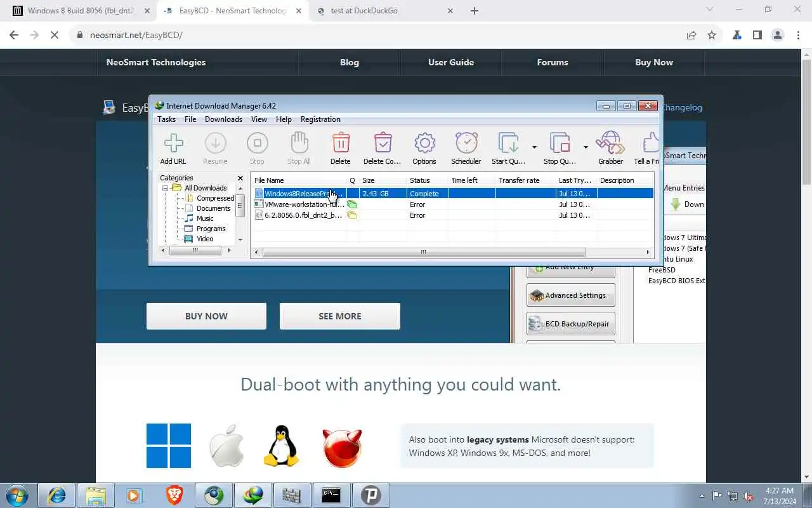Bookmark this page with star icon

(x=712, y=35)
